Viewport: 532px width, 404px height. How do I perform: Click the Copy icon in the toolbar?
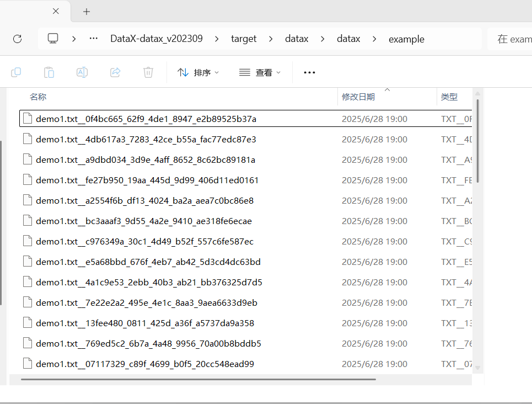pos(15,72)
